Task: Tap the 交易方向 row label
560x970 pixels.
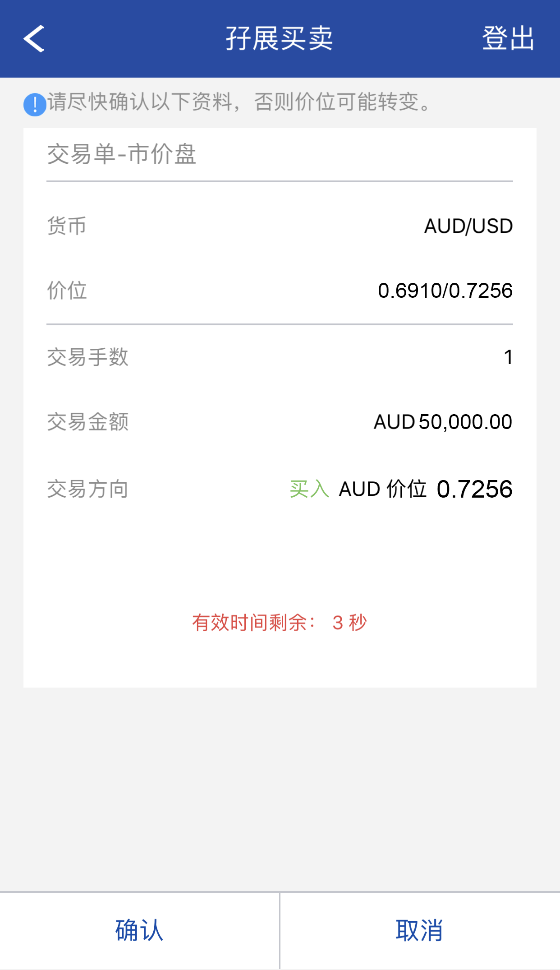Action: [88, 489]
